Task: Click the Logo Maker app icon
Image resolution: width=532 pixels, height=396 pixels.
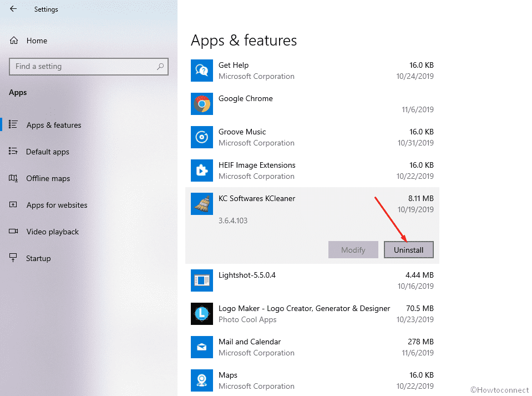Action: (202, 313)
